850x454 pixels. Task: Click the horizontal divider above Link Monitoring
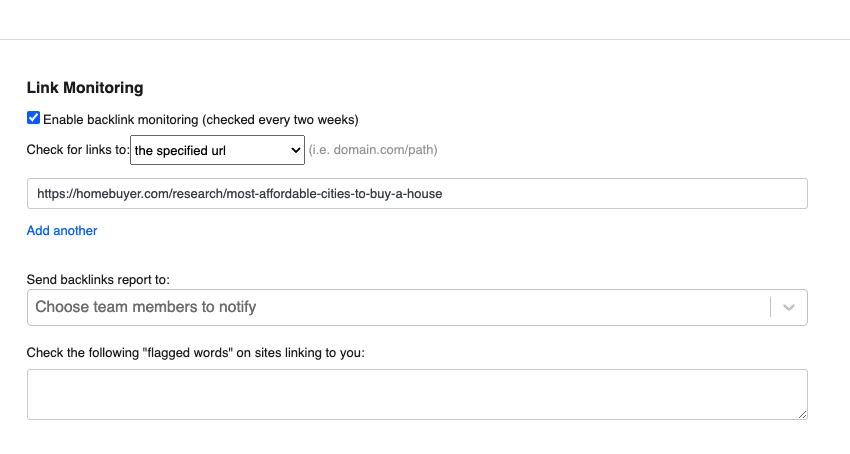[425, 40]
